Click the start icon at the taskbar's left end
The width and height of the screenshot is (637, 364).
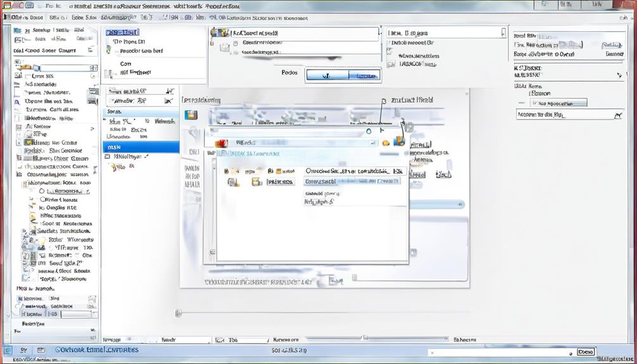8,350
